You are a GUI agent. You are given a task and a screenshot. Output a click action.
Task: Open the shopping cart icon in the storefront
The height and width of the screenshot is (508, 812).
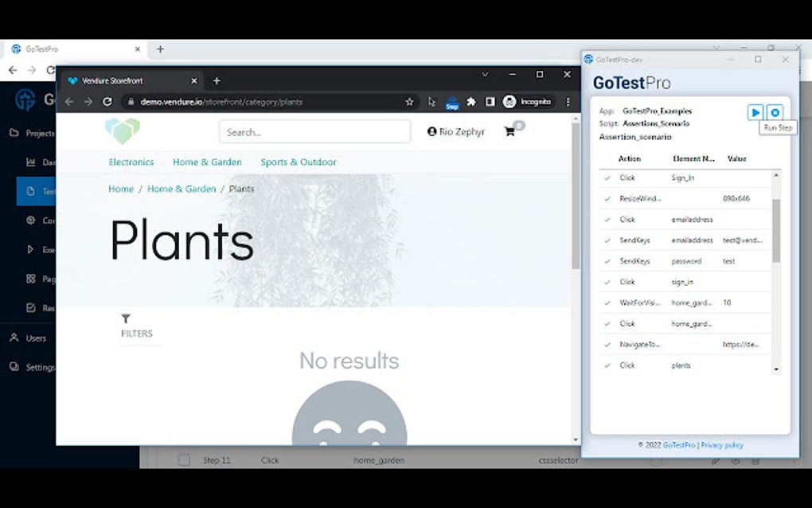tap(509, 131)
